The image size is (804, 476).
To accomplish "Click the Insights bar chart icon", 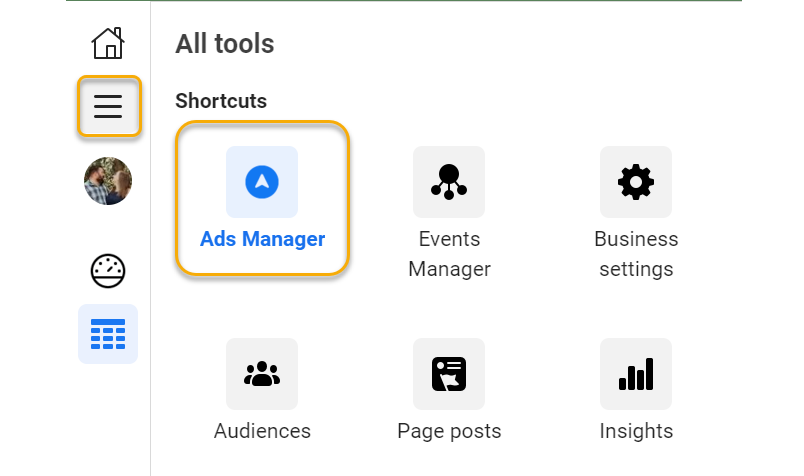I will (636, 374).
